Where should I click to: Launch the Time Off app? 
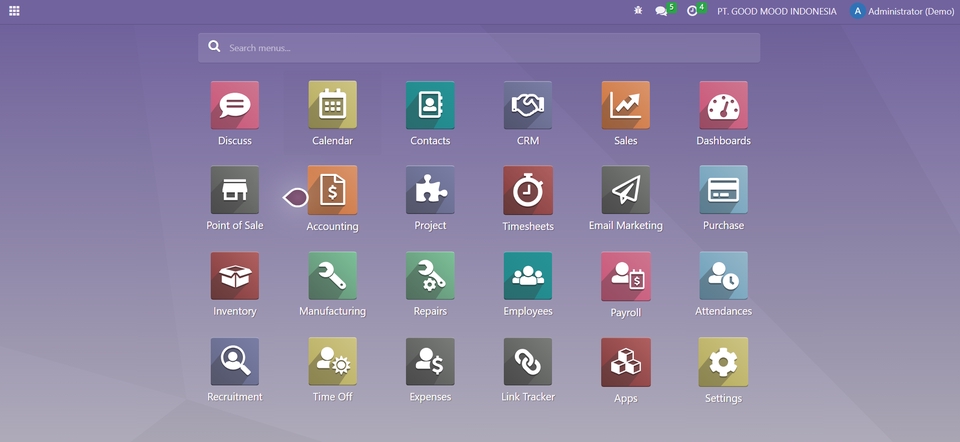(x=332, y=361)
